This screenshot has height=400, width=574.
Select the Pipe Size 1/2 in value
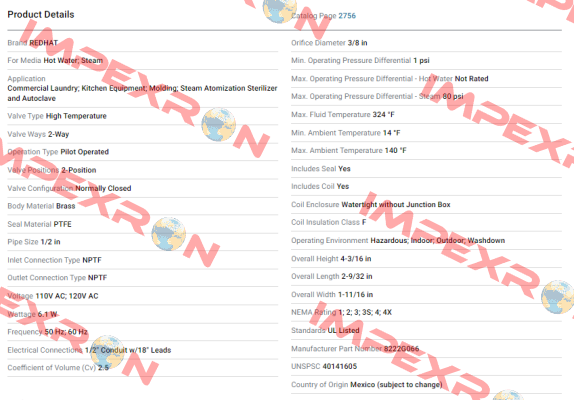click(x=51, y=242)
